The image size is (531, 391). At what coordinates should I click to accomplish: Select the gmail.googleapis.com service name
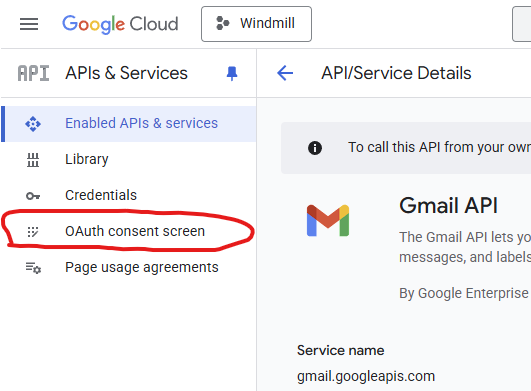pyautogui.click(x=366, y=376)
